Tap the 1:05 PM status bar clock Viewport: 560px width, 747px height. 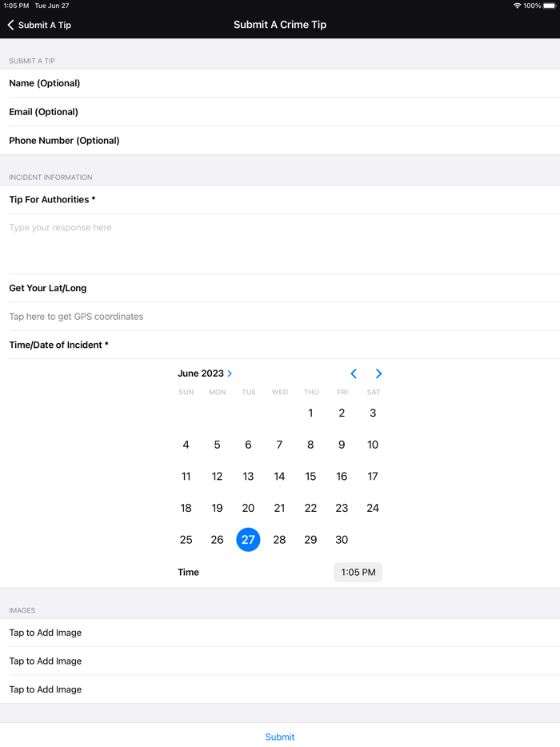tap(16, 6)
